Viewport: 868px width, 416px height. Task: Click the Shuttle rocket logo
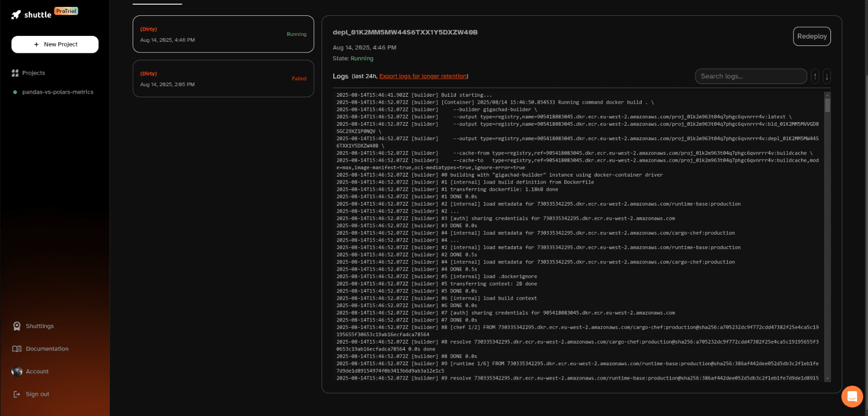coord(16,15)
